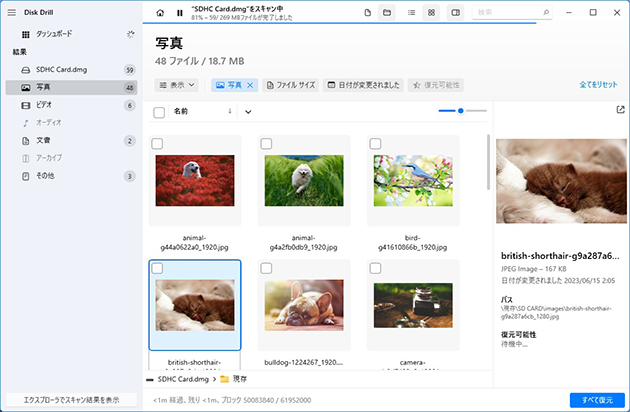Select the sleeping kitten thumbnail in grid

(x=195, y=305)
